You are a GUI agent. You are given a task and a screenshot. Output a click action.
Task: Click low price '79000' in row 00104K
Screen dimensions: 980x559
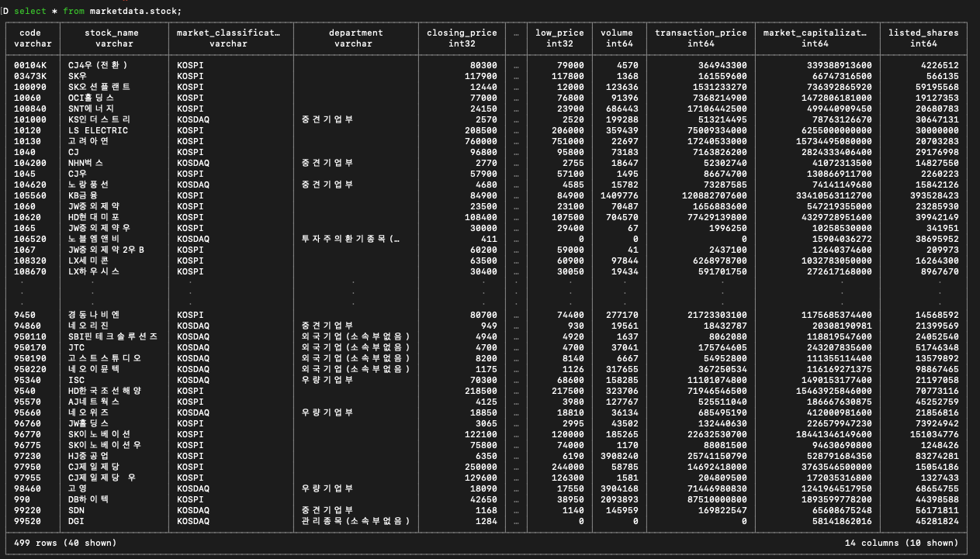tap(570, 65)
